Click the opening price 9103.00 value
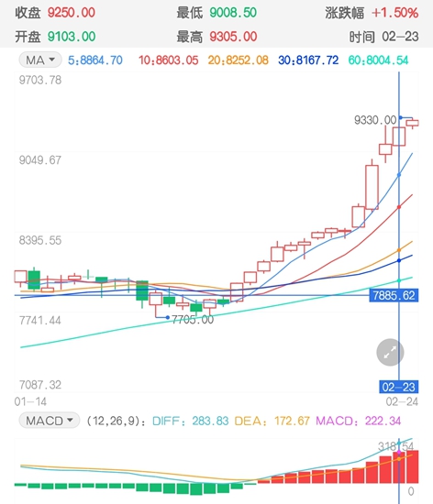433x504 pixels. (72, 37)
